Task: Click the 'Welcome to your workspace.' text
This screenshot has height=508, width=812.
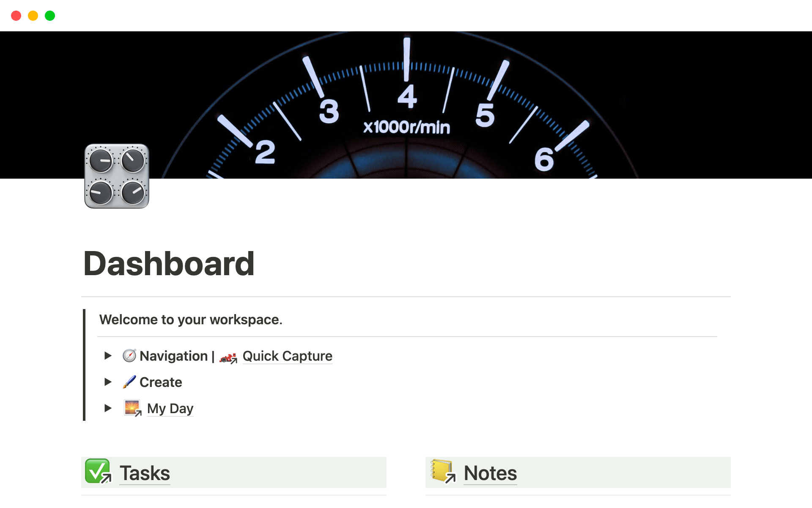Action: click(x=191, y=320)
